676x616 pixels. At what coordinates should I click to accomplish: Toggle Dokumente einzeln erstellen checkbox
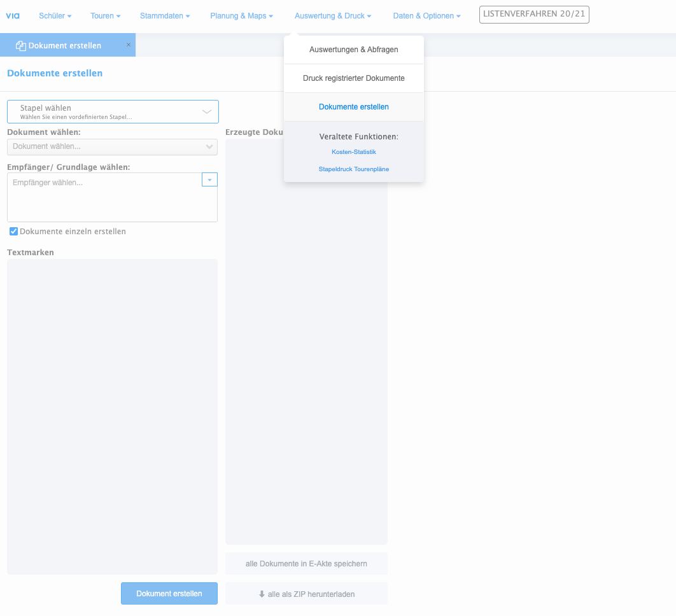coord(13,232)
